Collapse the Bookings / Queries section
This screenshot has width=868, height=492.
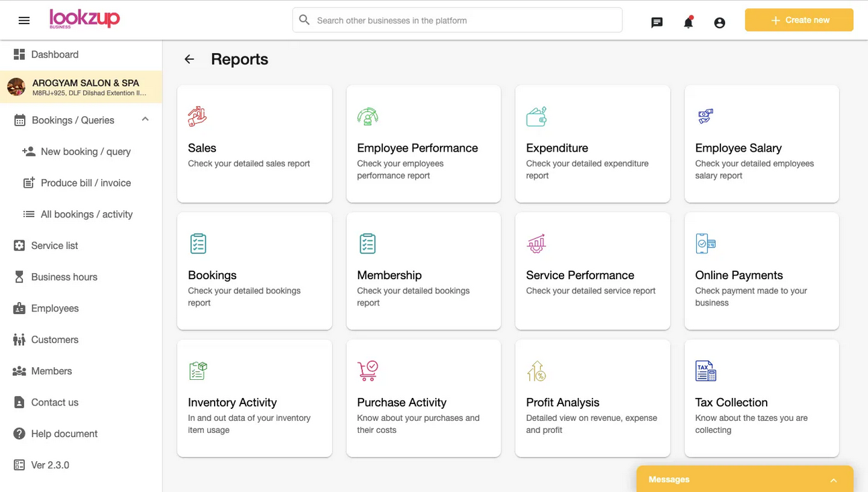[145, 119]
